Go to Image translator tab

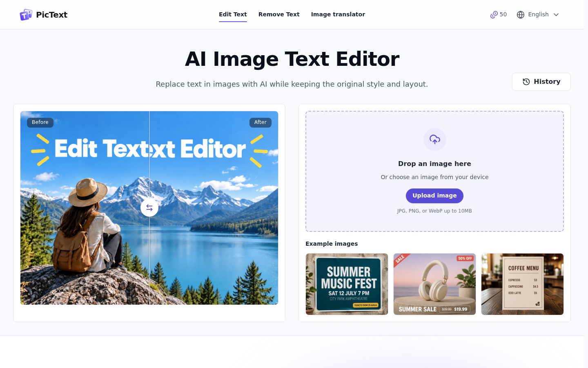(338, 14)
